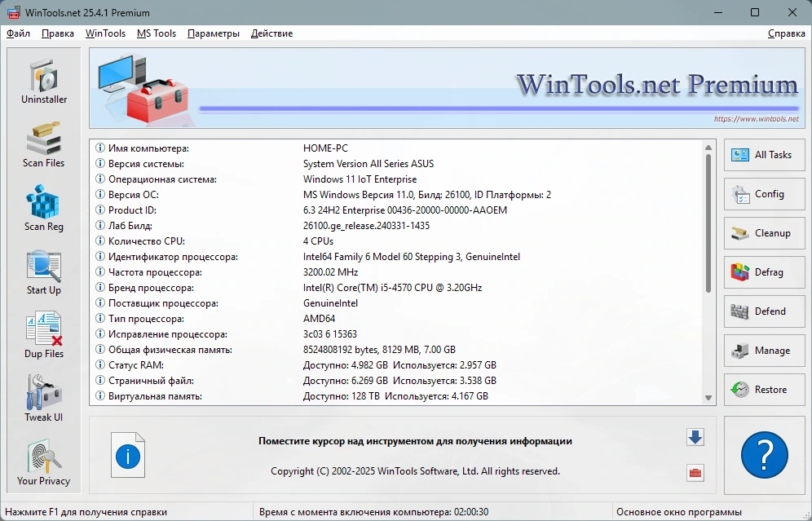
Task: Click the info icon beside Тип процессора
Action: click(x=100, y=319)
